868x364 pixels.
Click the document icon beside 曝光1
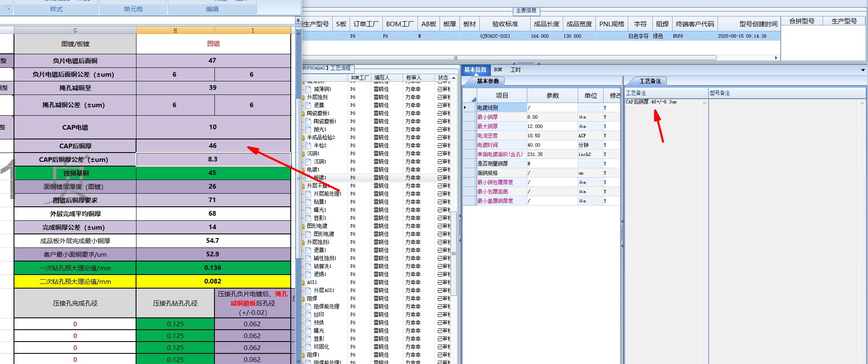[x=308, y=210]
